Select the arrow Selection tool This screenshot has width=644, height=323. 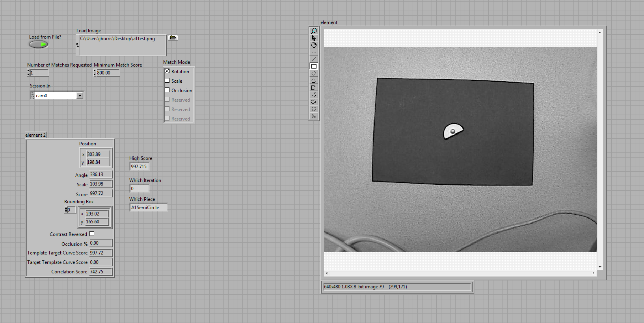coord(314,38)
